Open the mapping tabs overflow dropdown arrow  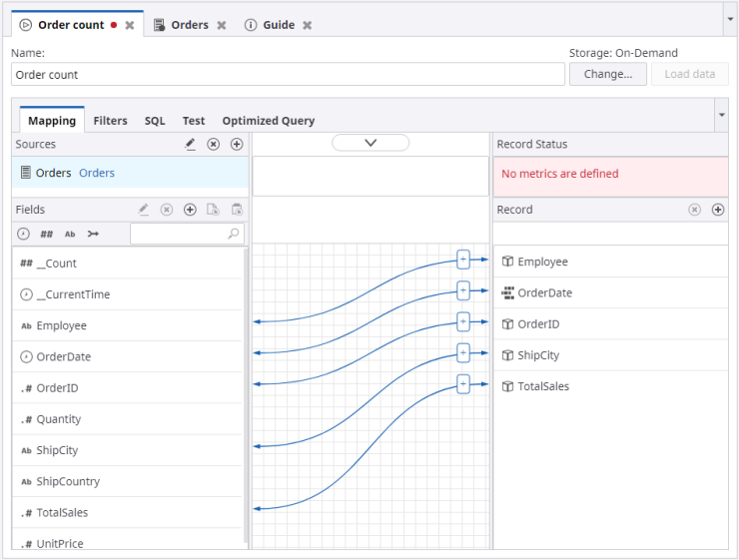[721, 116]
